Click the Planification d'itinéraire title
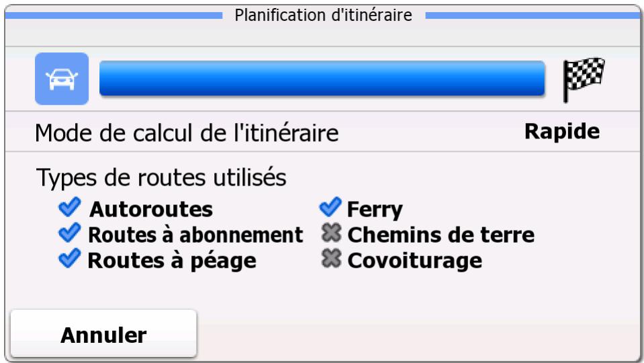The height and width of the screenshot is (363, 644). click(322, 15)
